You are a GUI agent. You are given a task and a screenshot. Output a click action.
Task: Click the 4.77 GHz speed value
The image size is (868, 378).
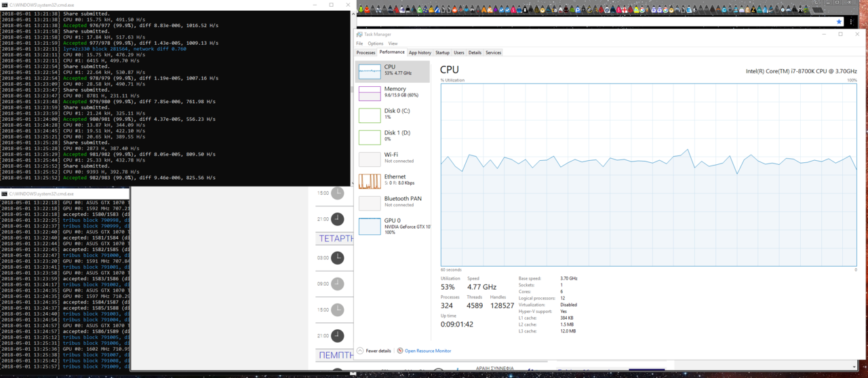click(x=481, y=287)
